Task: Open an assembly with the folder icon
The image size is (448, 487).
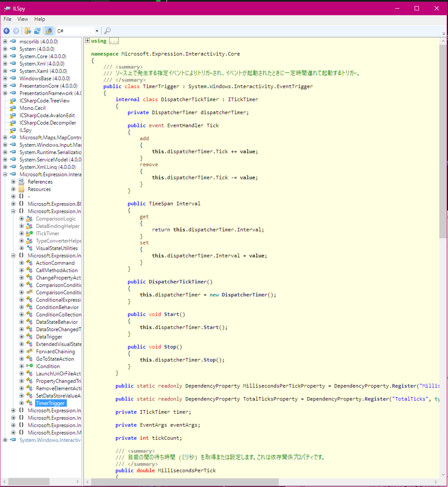Action: [28, 31]
